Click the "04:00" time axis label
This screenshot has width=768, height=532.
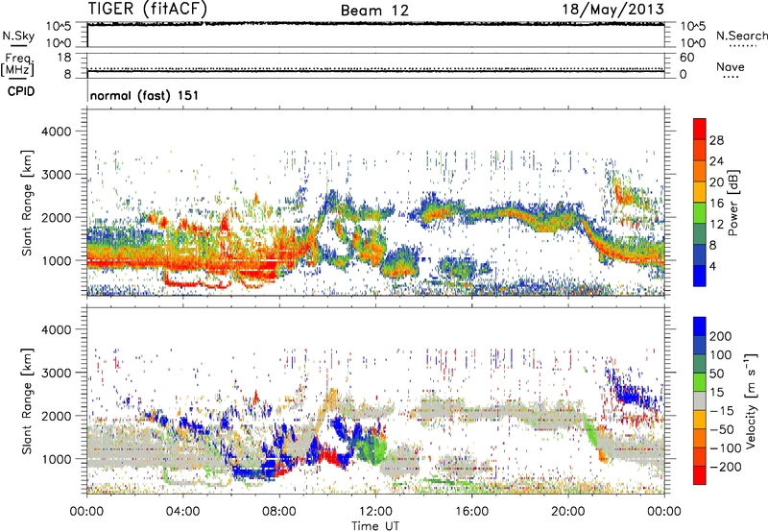click(x=183, y=512)
